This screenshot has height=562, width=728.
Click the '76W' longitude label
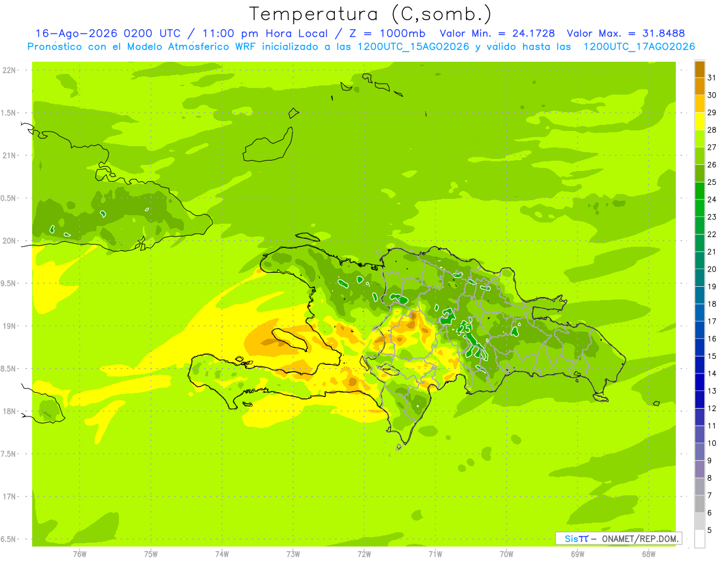point(79,554)
